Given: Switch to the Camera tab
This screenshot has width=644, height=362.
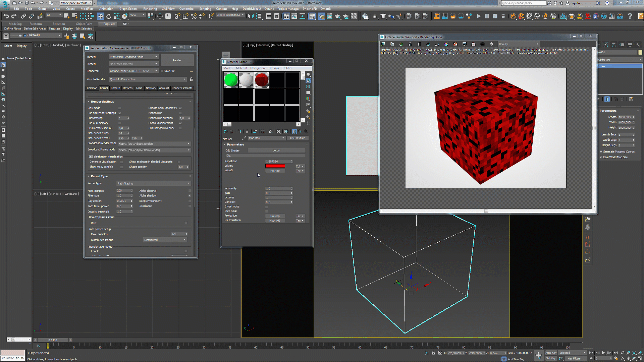Looking at the screenshot, I should (x=115, y=88).
